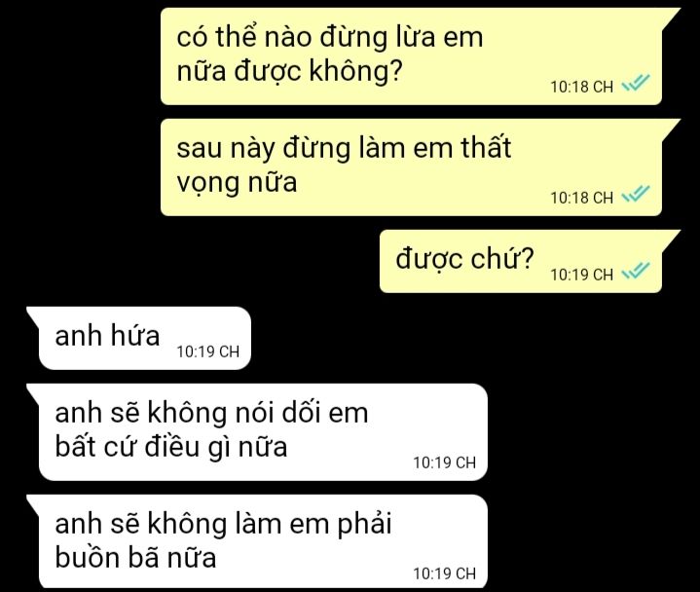Tap the 'được chứ?' message bubble
Image resolution: width=700 pixels, height=592 pixels.
pos(521,262)
